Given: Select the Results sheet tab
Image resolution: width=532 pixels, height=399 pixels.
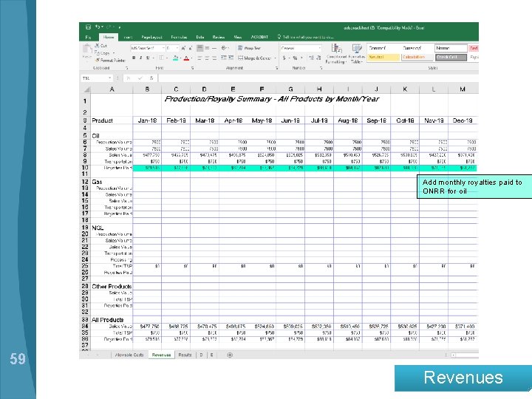Looking at the screenshot, I should click(x=185, y=355).
